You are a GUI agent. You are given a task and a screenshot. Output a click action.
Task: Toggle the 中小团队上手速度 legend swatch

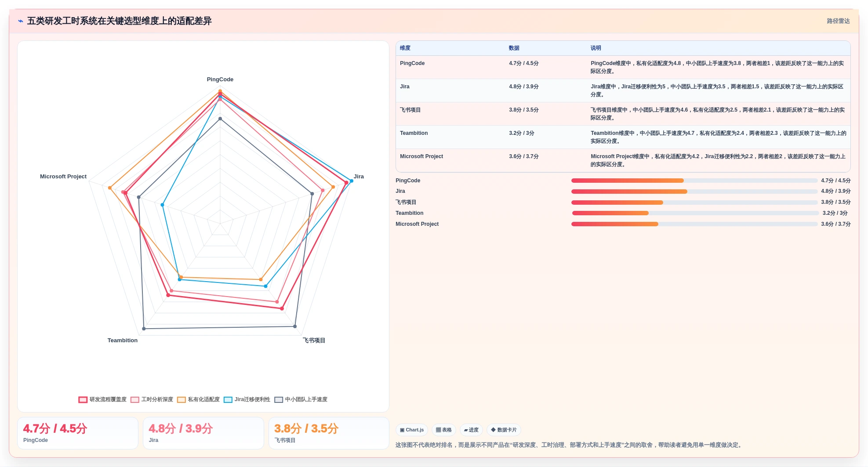click(x=279, y=400)
